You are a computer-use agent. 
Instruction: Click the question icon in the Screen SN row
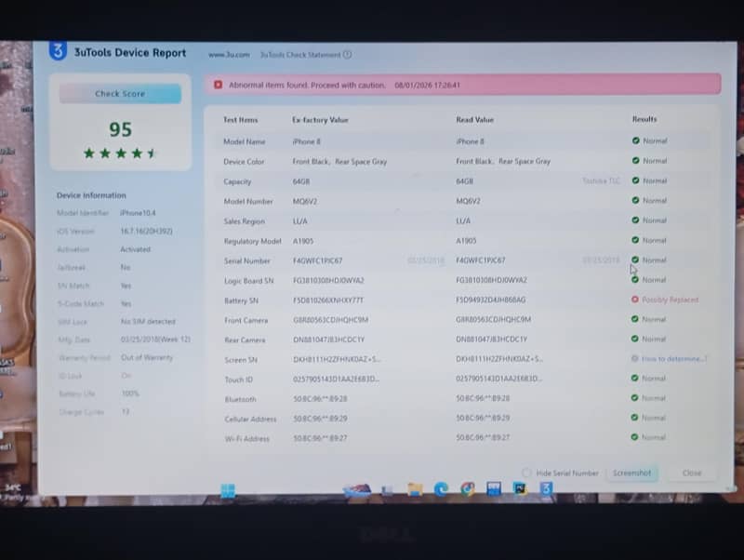tap(635, 358)
